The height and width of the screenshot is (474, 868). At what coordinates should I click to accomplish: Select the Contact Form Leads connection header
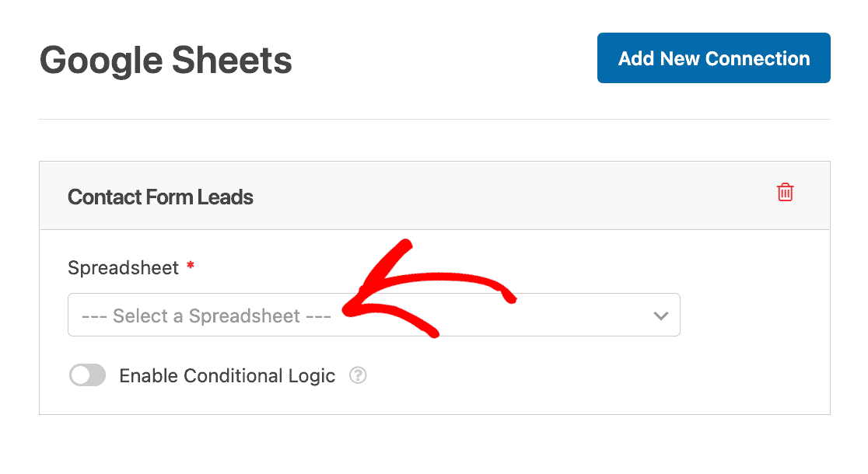click(435, 196)
